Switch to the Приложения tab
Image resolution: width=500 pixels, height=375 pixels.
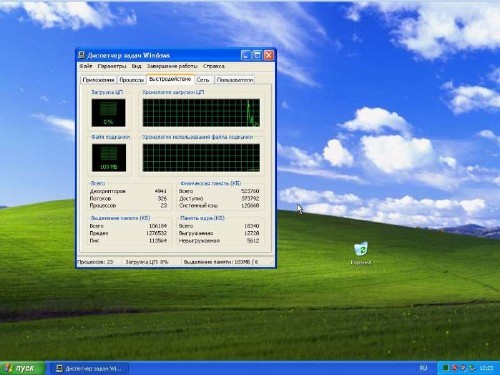(98, 80)
